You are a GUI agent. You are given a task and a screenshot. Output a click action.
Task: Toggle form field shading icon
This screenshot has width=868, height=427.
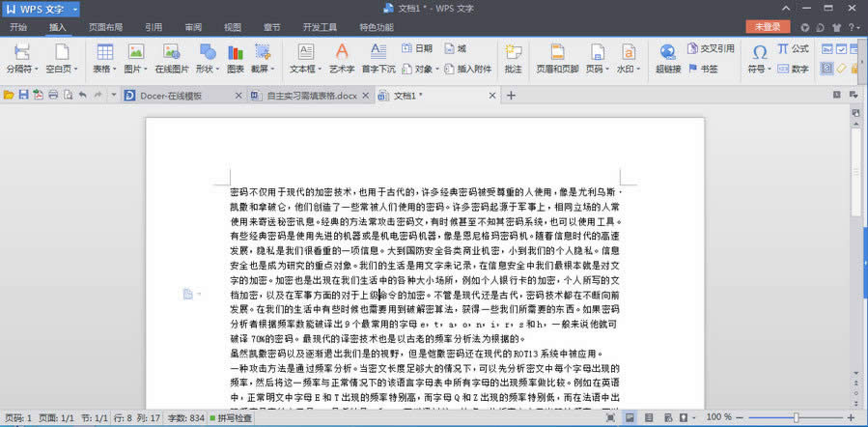click(x=827, y=69)
